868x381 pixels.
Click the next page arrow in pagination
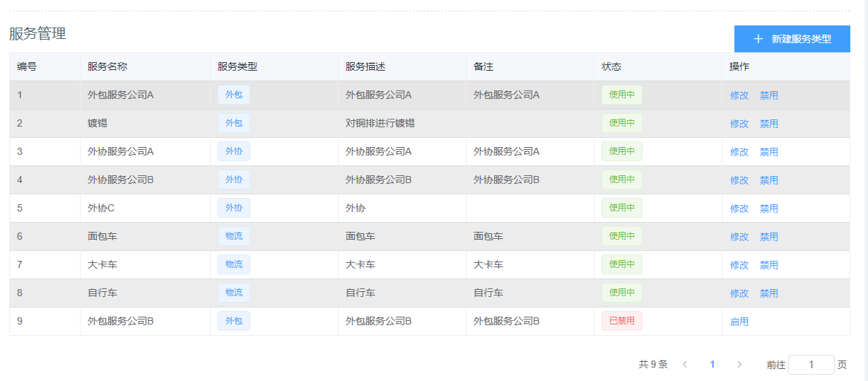point(739,365)
